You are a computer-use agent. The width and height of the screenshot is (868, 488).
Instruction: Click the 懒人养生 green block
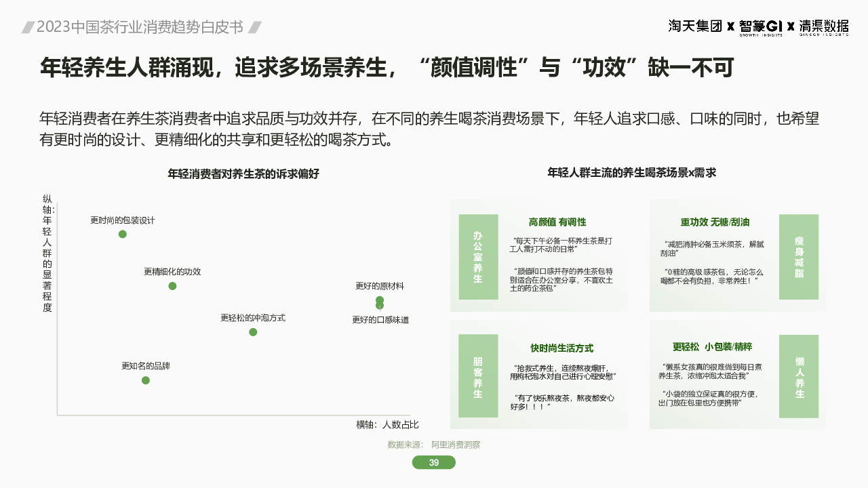(x=799, y=376)
